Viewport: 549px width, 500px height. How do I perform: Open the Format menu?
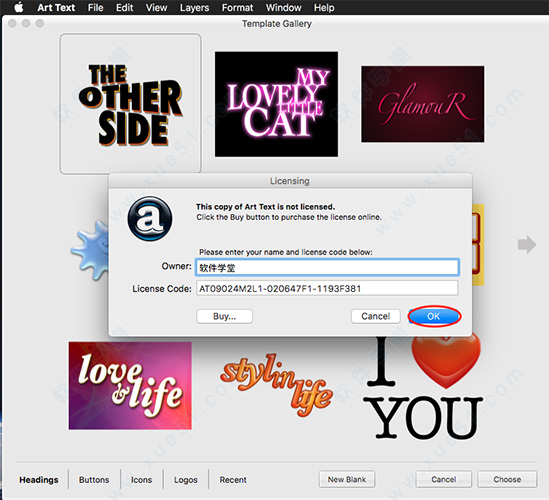pyautogui.click(x=237, y=7)
